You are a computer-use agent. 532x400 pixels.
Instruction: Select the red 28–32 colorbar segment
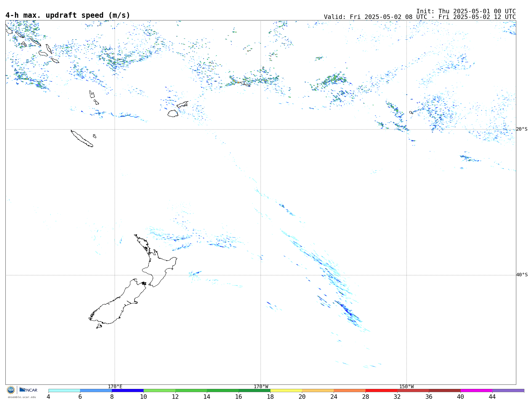click(381, 391)
